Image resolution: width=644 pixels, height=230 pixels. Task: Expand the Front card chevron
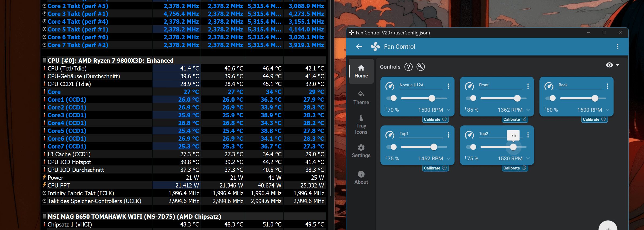pos(528,110)
